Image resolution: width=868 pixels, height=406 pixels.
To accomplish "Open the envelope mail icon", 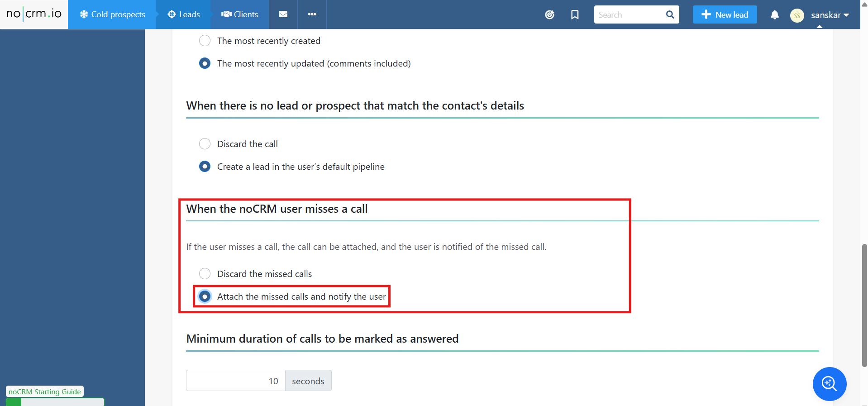I will (x=283, y=14).
